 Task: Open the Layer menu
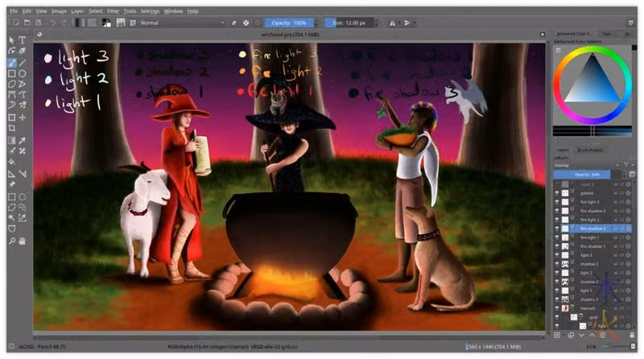point(77,11)
